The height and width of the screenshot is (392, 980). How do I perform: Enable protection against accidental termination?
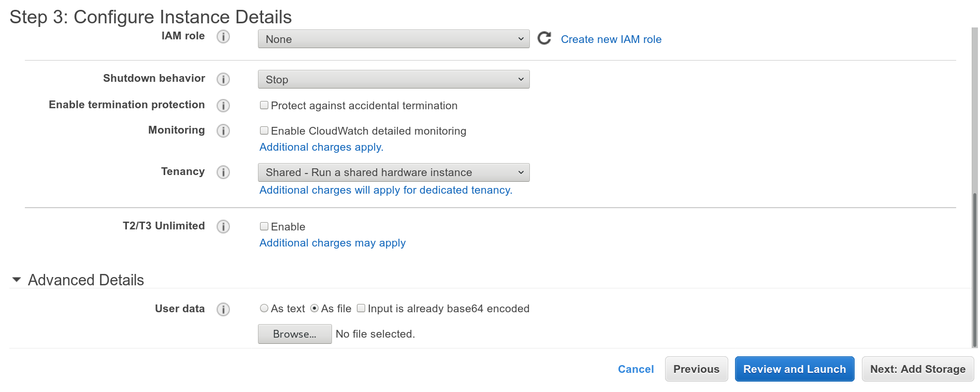264,105
